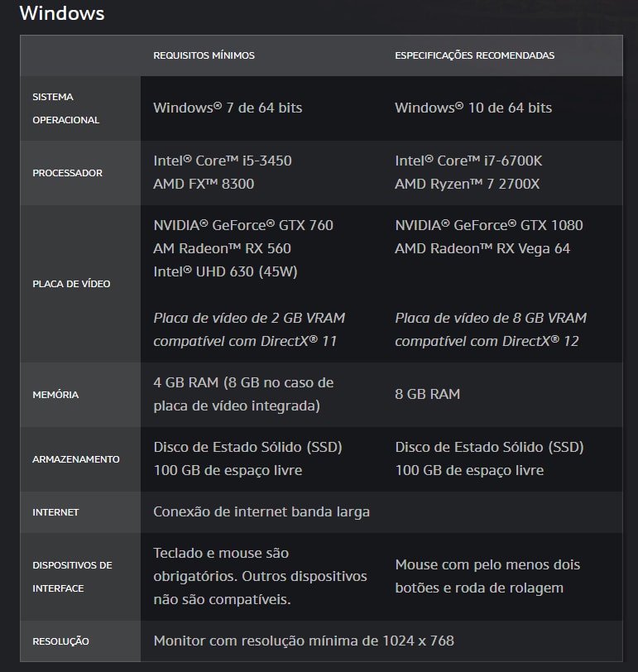Click the AMD Ryzen 7 2700X text

(x=467, y=184)
